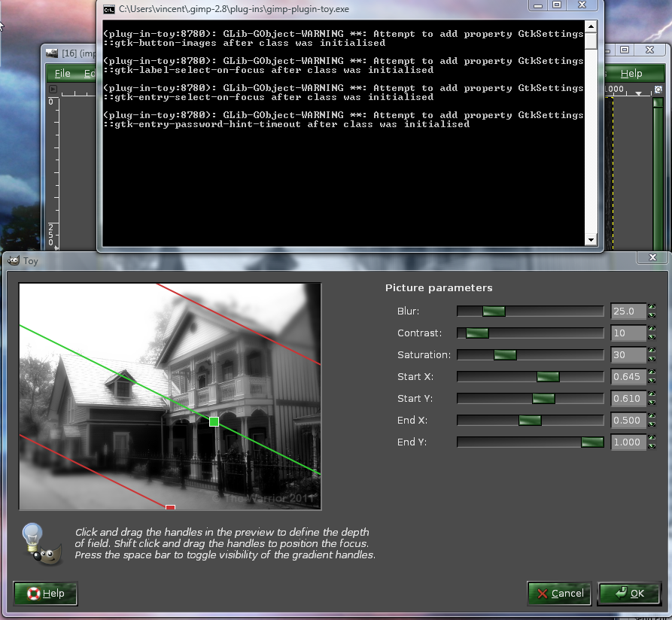This screenshot has width=672, height=620.
Task: Click the GIMP Wilber icon in Toy titlebar
Action: [x=14, y=260]
